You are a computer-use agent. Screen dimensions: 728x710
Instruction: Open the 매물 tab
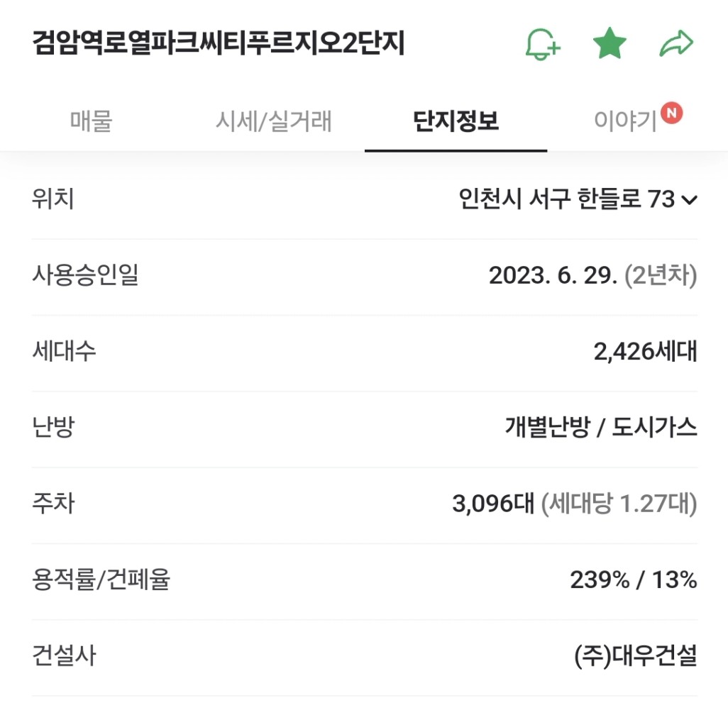click(x=91, y=121)
